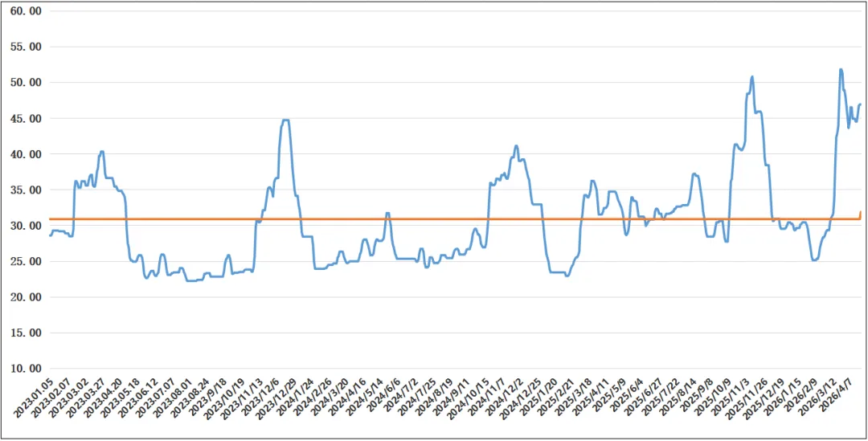
Task: Select the 2023.07.07 date label
Action: (154, 398)
